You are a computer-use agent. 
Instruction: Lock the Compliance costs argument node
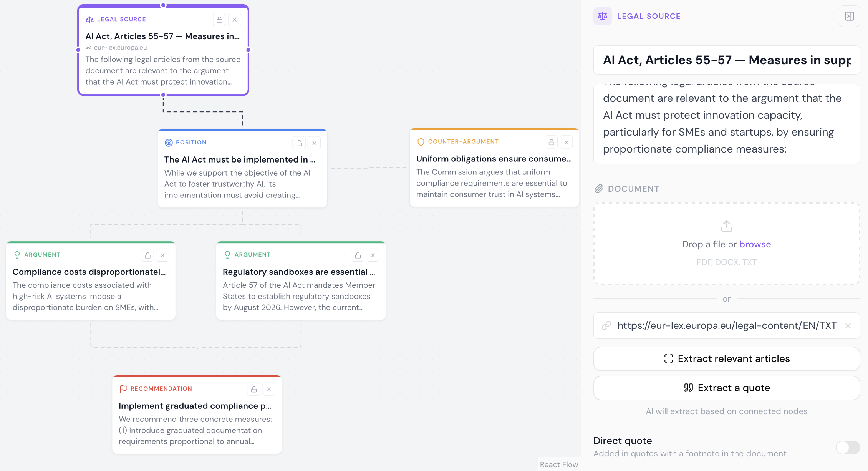pyautogui.click(x=147, y=255)
